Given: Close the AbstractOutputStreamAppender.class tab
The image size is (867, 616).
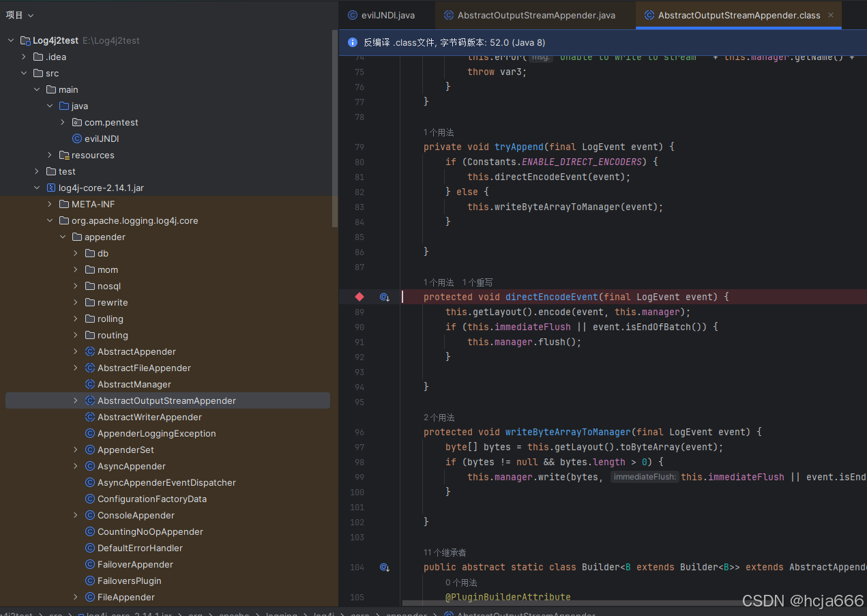Looking at the screenshot, I should tap(831, 15).
